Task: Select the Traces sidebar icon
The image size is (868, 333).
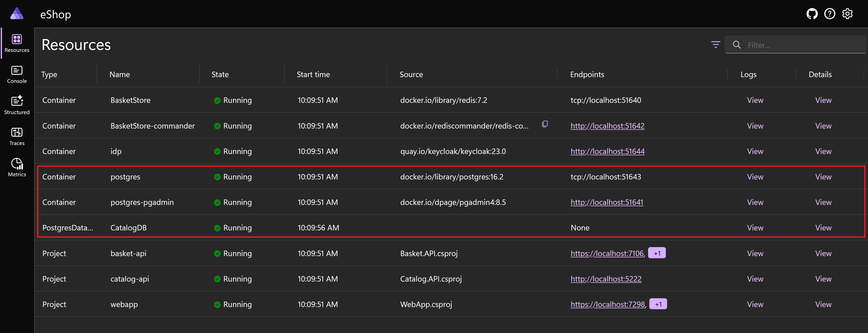Action: tap(16, 136)
